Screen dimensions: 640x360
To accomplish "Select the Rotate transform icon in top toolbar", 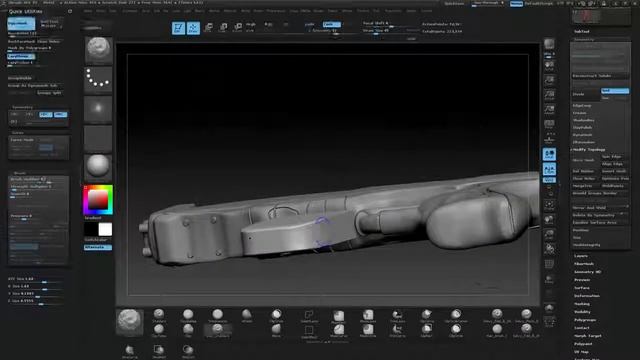I will [238, 28].
